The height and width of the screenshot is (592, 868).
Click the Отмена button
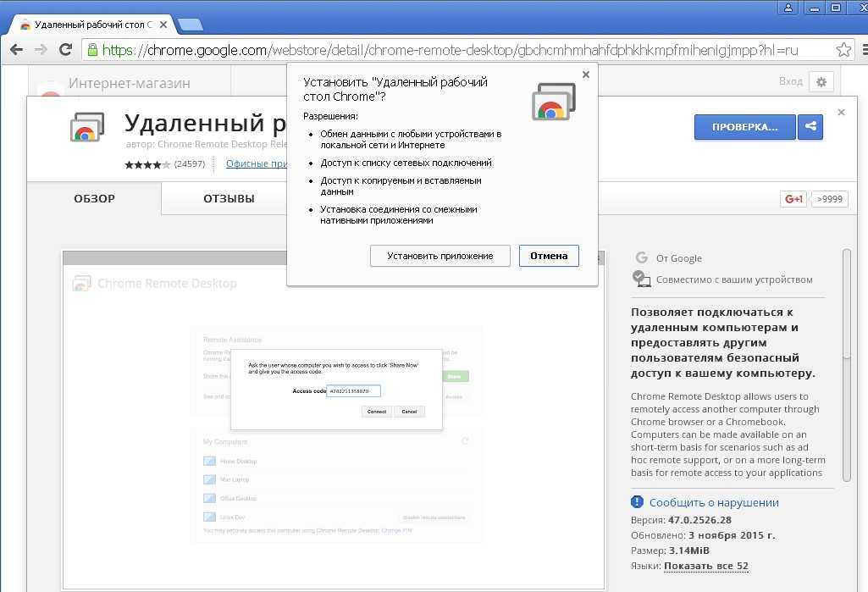549,256
